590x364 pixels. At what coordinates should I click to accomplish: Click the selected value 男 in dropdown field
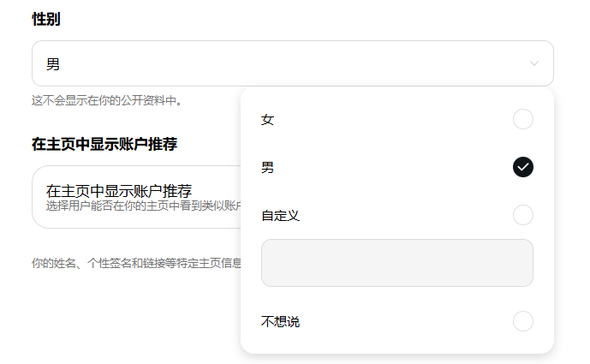(53, 64)
